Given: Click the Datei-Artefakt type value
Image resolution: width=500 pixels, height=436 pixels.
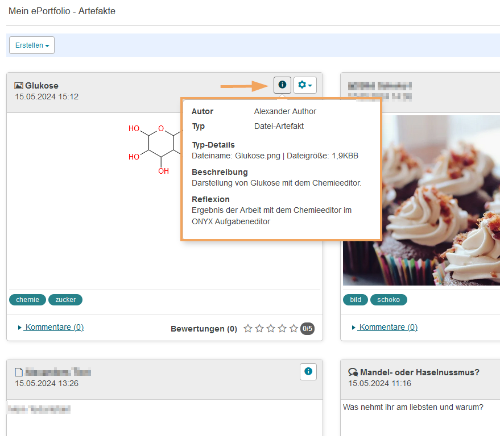Looking at the screenshot, I should point(279,126).
